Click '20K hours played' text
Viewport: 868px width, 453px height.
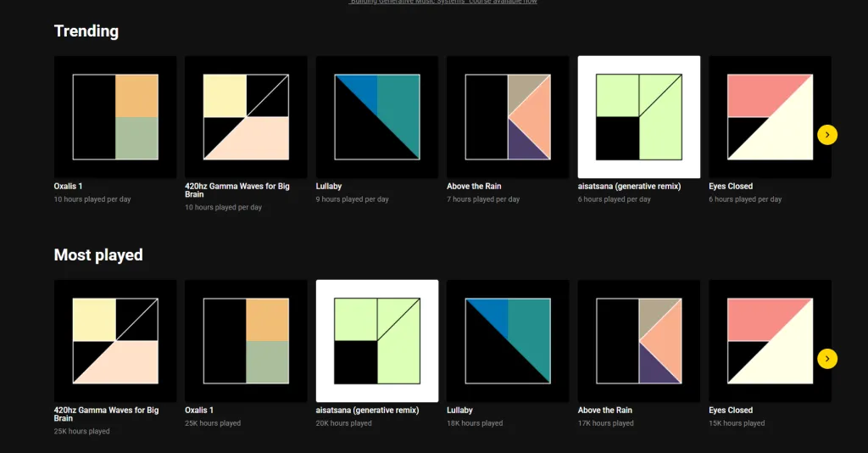pos(344,423)
